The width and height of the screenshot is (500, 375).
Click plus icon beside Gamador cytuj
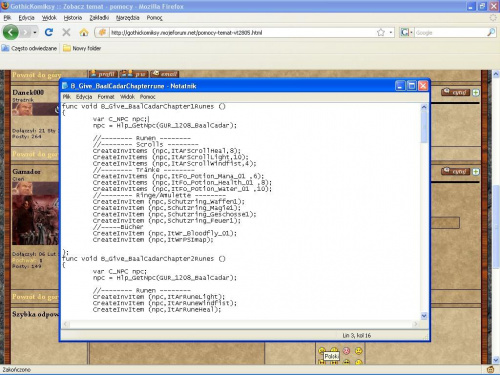476,171
